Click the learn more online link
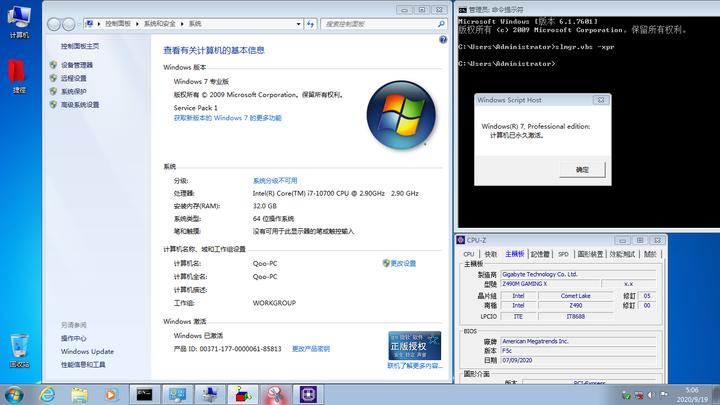The height and width of the screenshot is (405, 720). 415,366
